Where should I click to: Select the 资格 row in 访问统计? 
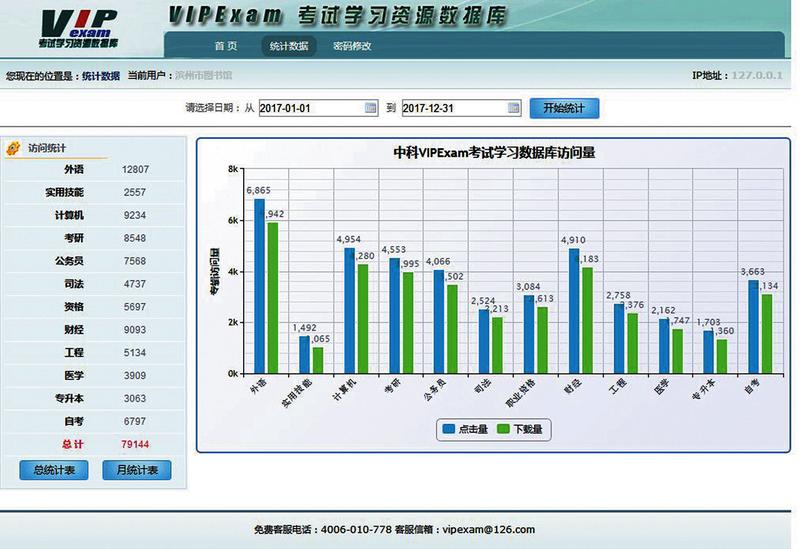tap(94, 307)
